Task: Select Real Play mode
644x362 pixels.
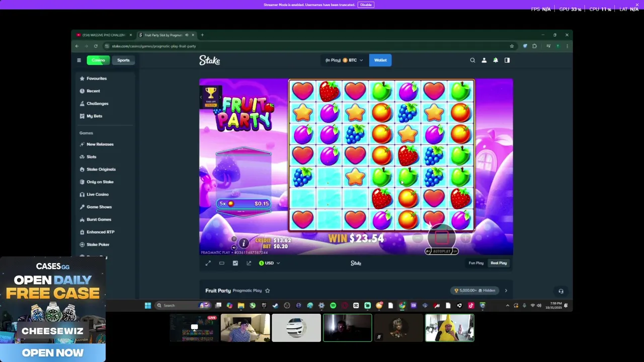Action: tap(499, 263)
